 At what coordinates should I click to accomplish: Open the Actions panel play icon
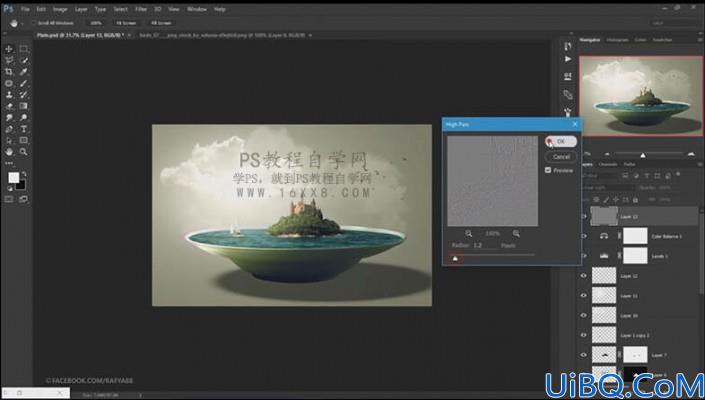click(x=568, y=59)
